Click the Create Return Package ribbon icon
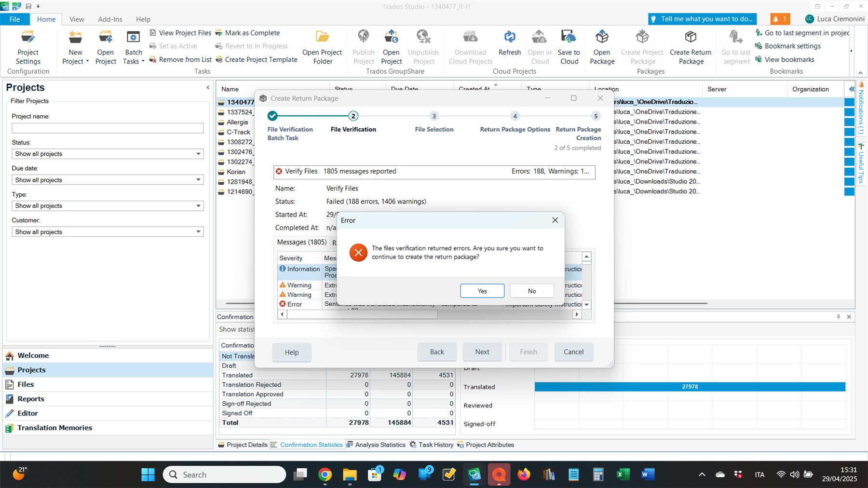The width and height of the screenshot is (868, 488). [691, 46]
